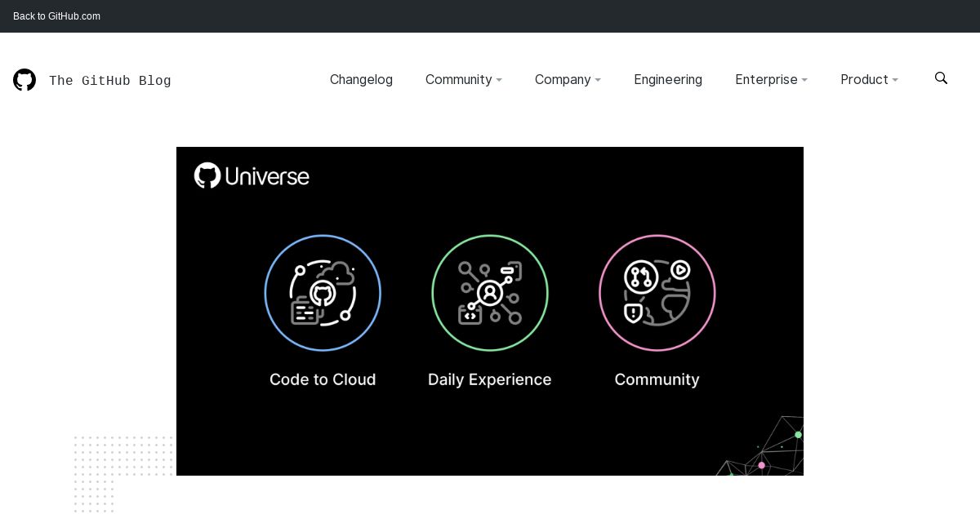Click the GitHub Universe logo in banner
This screenshot has width=980, height=514.
click(x=252, y=175)
